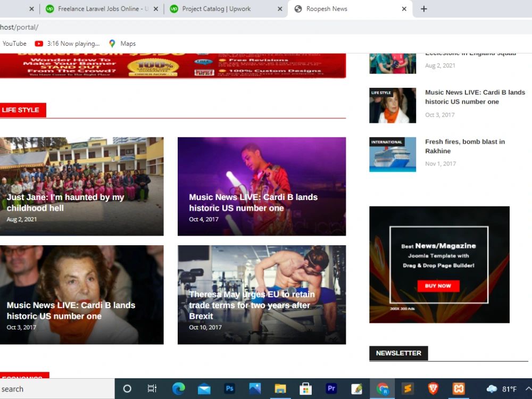The image size is (532, 399).
Task: Click the red banner advertisement
Action: click(173, 65)
